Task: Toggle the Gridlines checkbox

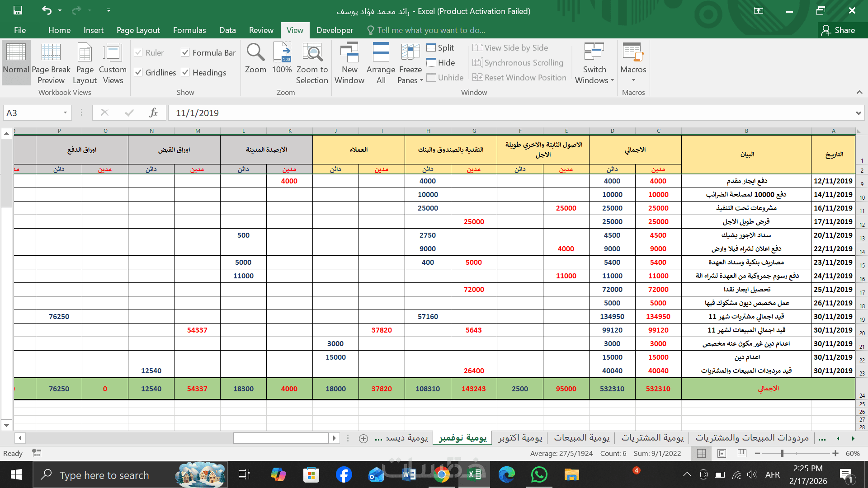Action: coord(138,72)
